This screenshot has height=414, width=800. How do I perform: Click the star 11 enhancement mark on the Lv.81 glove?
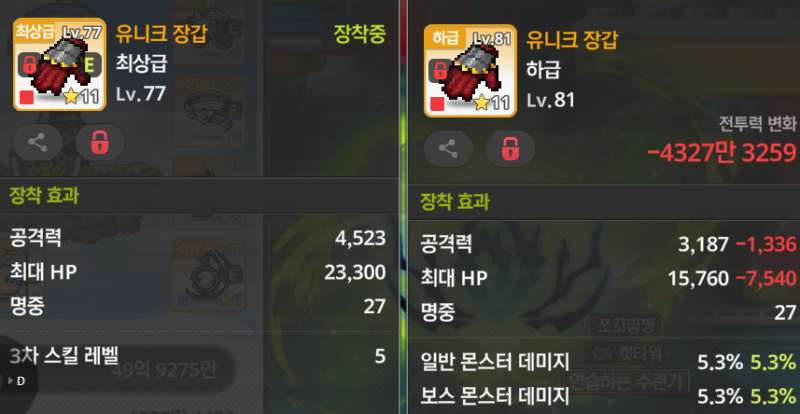492,103
